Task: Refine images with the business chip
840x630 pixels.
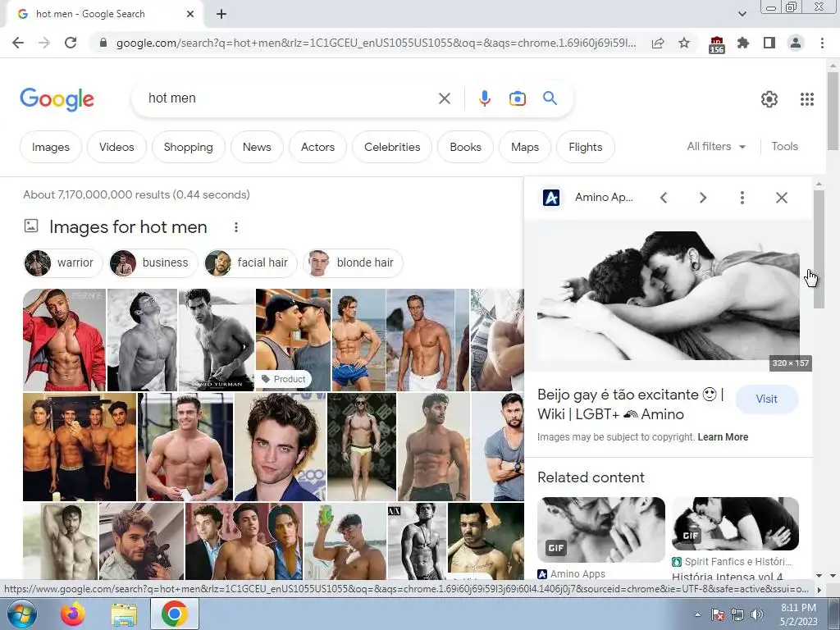Action: pyautogui.click(x=153, y=263)
